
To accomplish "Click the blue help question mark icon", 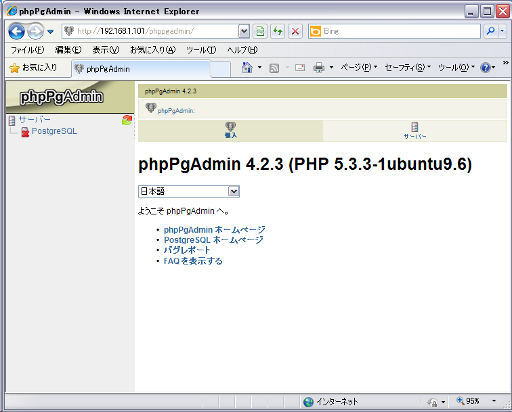I will coord(485,68).
